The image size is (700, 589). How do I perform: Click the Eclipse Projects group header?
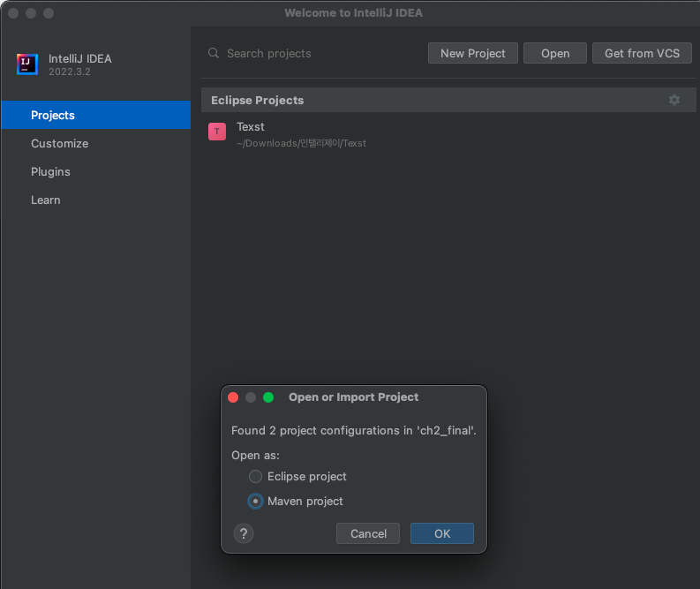448,100
